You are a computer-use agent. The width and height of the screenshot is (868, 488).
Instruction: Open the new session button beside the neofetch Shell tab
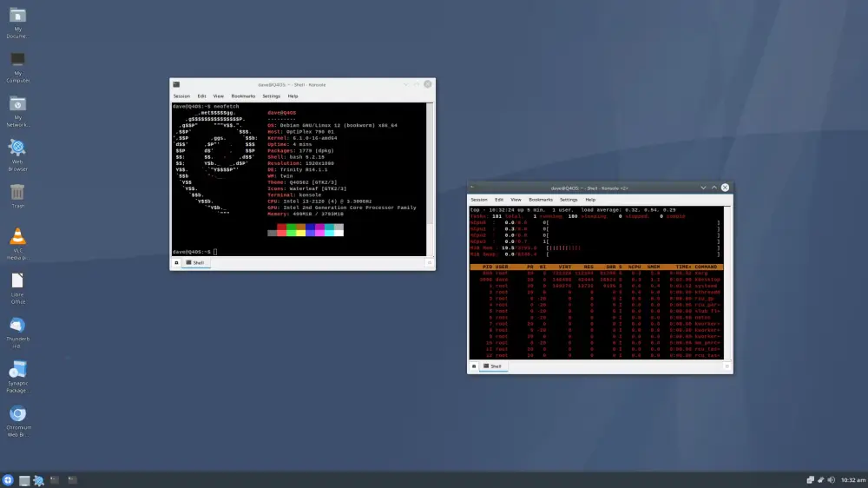pos(176,262)
